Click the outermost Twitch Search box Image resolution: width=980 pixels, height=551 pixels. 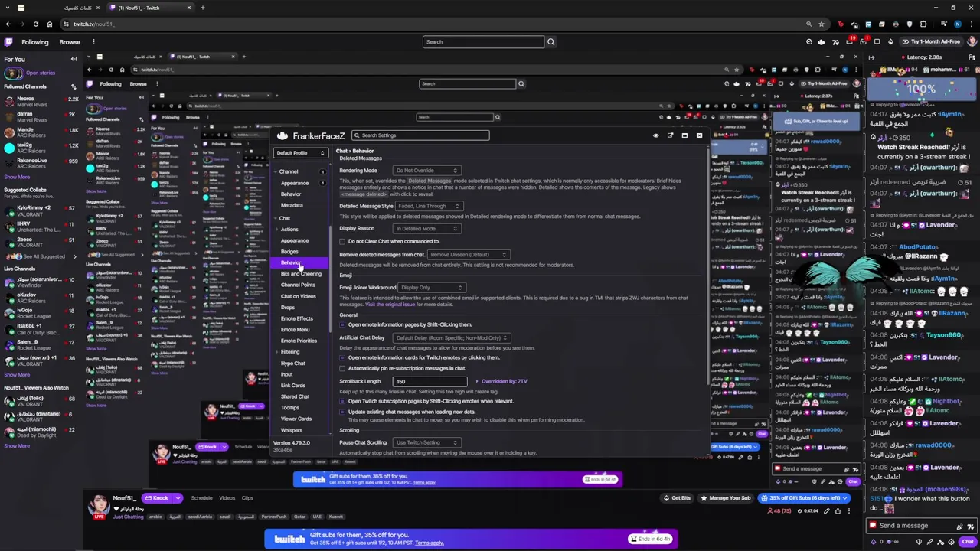[x=483, y=42]
